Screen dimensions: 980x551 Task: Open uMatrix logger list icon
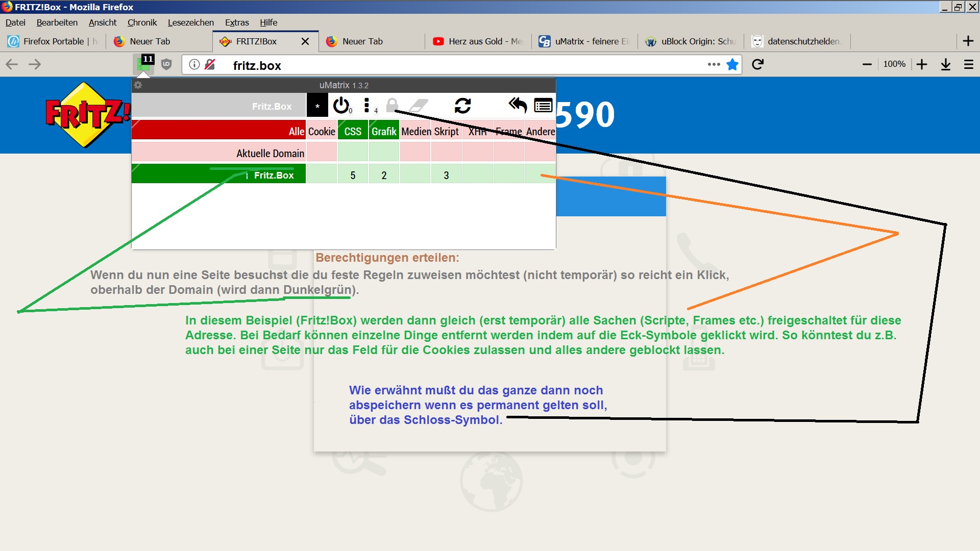pos(543,106)
